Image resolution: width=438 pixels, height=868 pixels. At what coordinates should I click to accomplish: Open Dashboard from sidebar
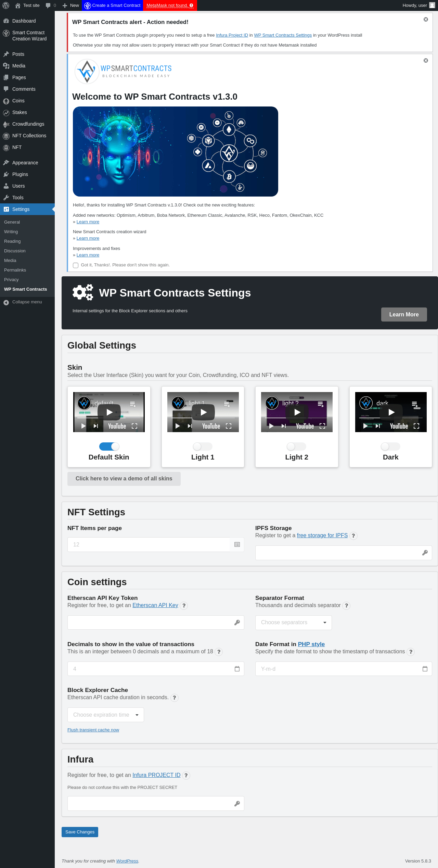27,21
